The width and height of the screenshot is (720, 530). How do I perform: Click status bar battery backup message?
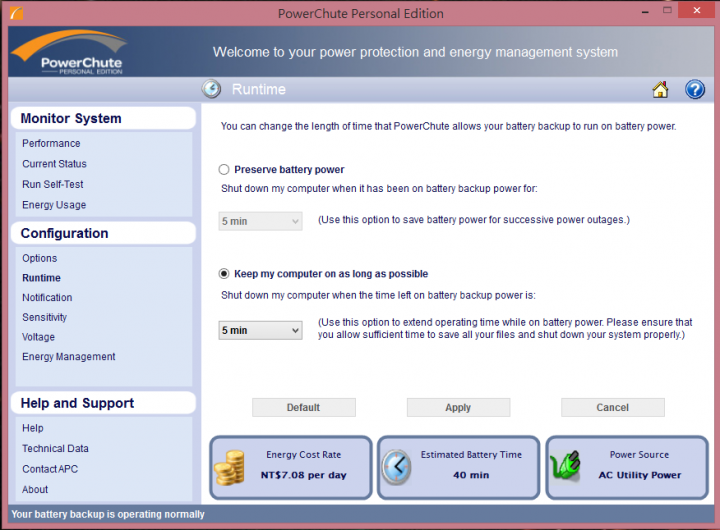coord(108,514)
